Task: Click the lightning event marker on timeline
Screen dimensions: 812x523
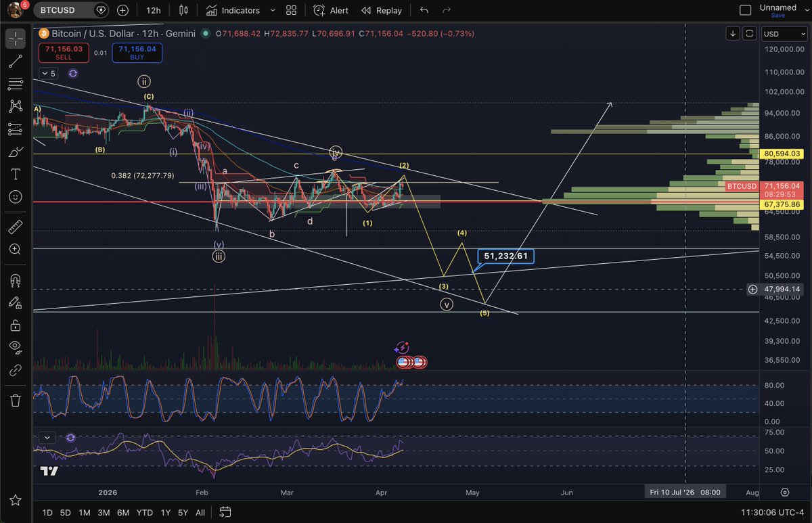Action: click(x=402, y=348)
